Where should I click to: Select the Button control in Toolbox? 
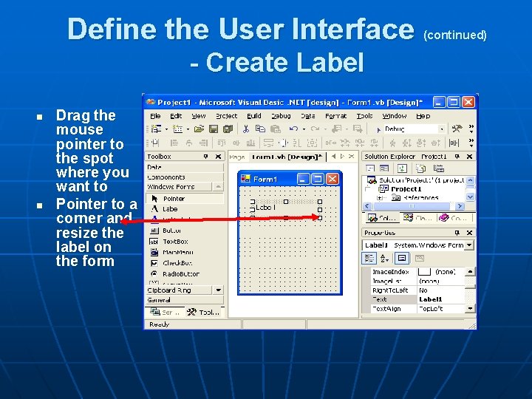click(x=185, y=231)
